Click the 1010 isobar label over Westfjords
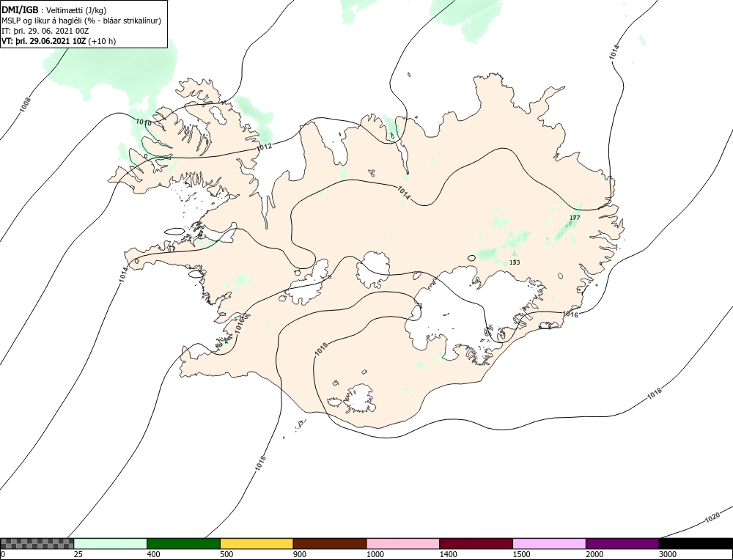Screen dimensions: 733x560 tap(144, 122)
